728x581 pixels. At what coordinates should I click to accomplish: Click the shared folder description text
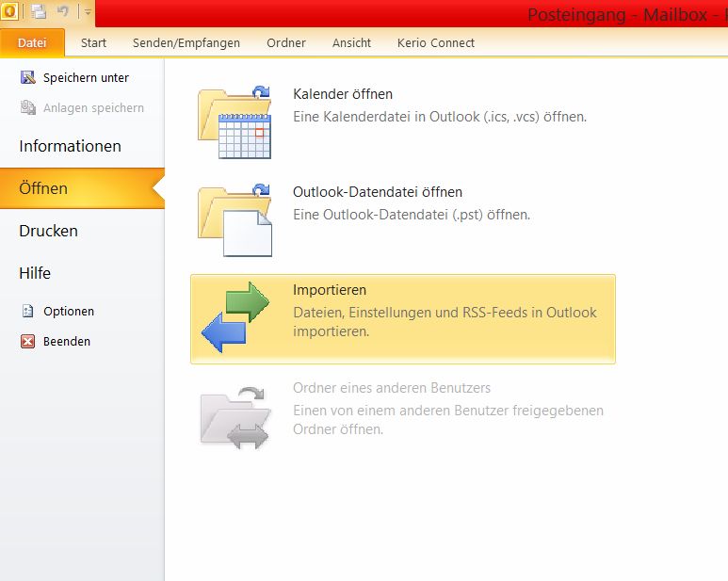(x=448, y=420)
